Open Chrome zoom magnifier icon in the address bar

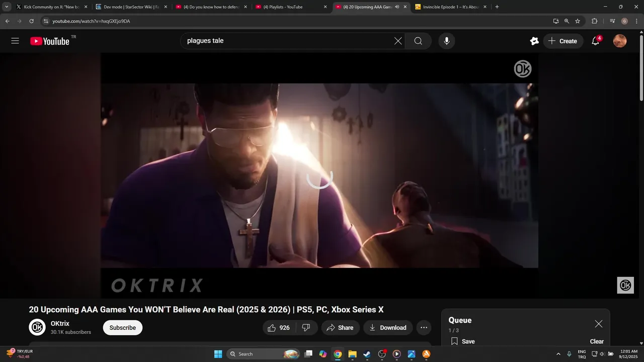point(567,21)
